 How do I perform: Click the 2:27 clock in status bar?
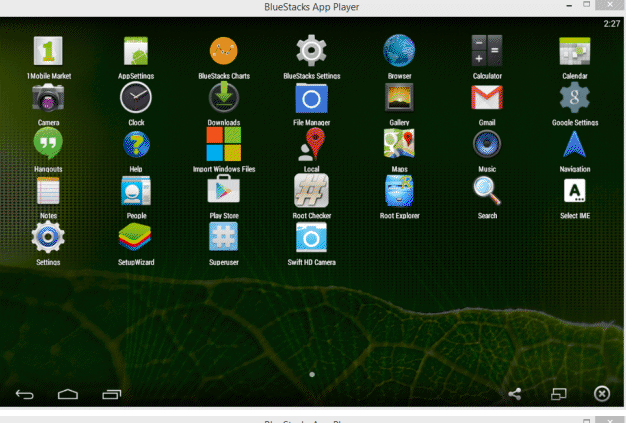(612, 24)
